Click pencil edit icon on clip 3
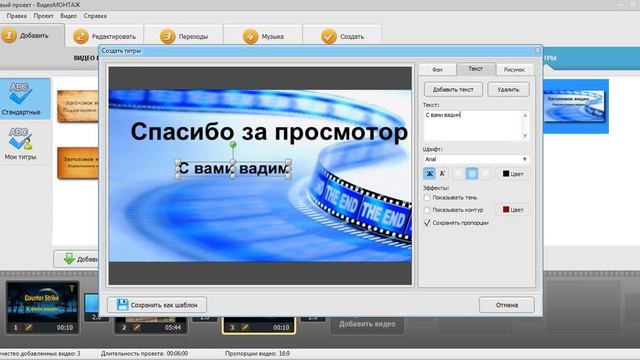 (244, 327)
